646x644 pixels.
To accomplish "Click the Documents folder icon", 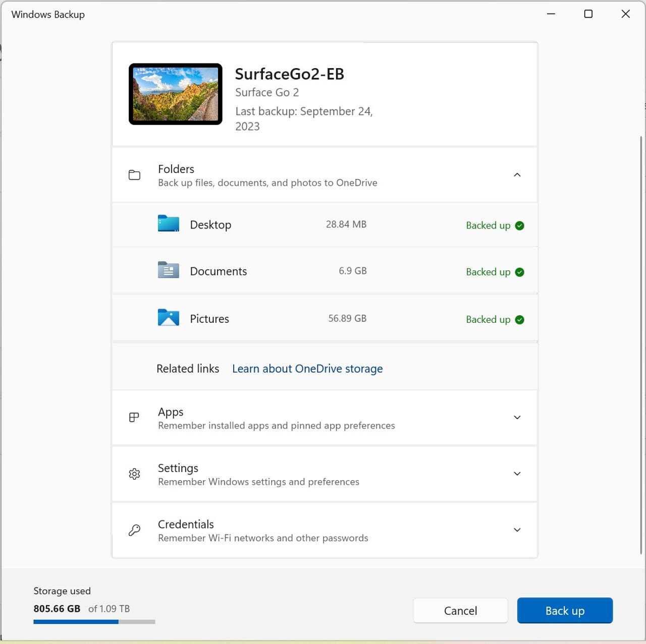I will tap(168, 271).
